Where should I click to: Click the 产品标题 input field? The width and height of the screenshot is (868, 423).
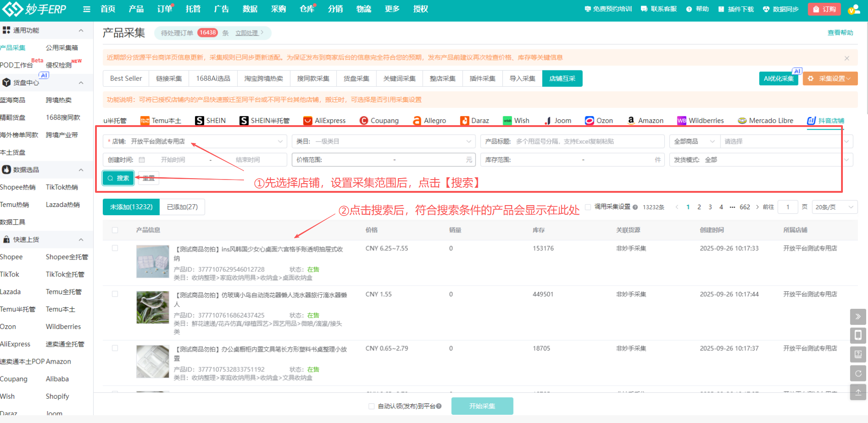(572, 142)
